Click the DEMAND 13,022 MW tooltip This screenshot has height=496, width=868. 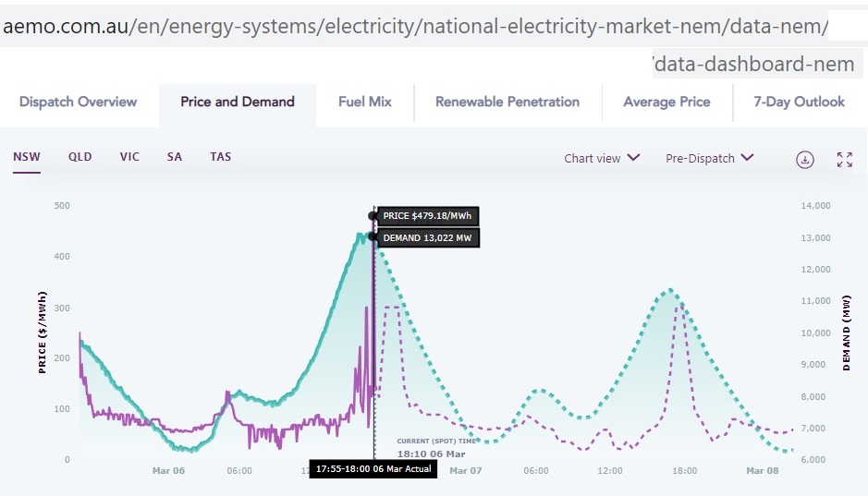(x=427, y=237)
